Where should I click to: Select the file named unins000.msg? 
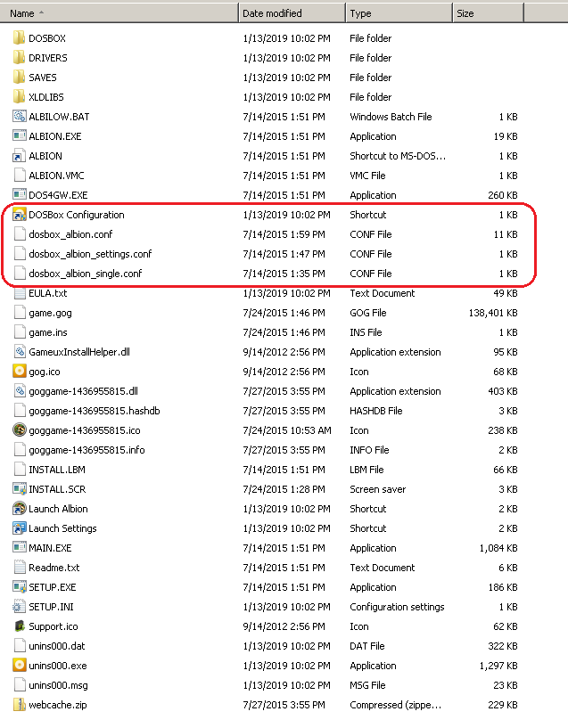coord(58,685)
